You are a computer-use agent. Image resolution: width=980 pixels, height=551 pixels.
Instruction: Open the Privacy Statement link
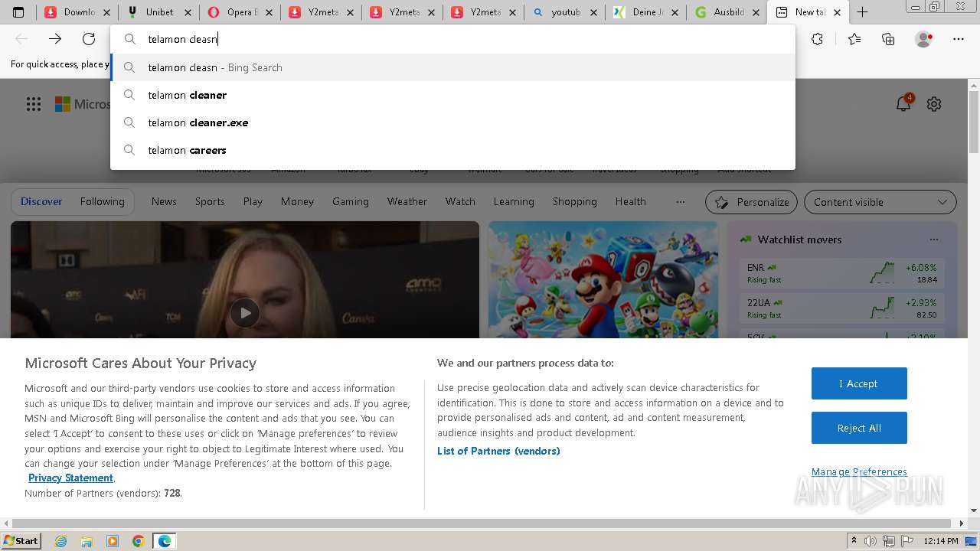pos(70,478)
